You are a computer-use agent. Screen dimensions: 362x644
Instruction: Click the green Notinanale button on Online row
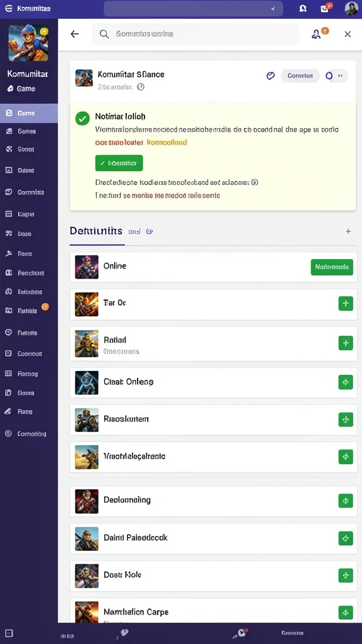tap(332, 267)
